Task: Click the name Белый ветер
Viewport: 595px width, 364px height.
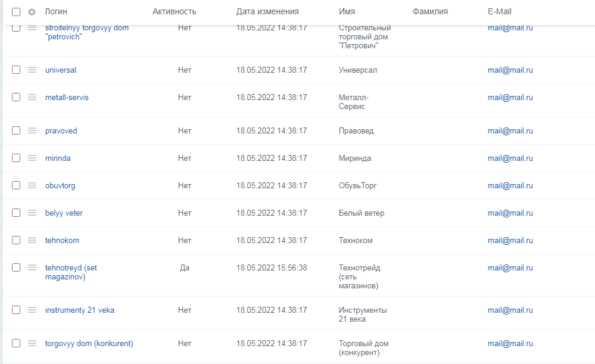Action: 362,213
